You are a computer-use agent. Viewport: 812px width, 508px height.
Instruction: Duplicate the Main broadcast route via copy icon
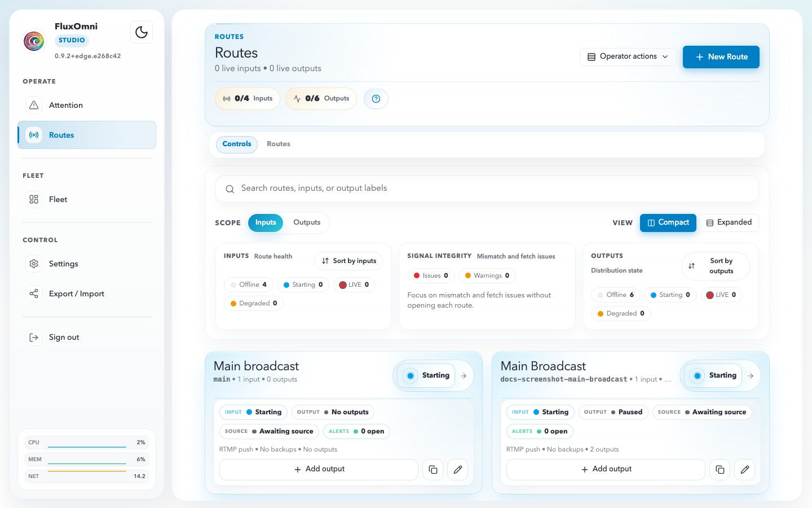point(433,469)
